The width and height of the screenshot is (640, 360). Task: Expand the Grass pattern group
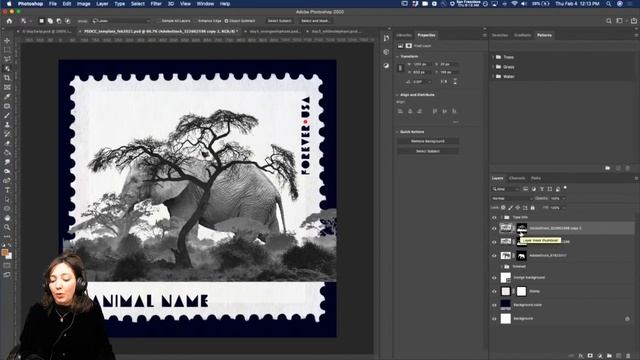coord(493,67)
